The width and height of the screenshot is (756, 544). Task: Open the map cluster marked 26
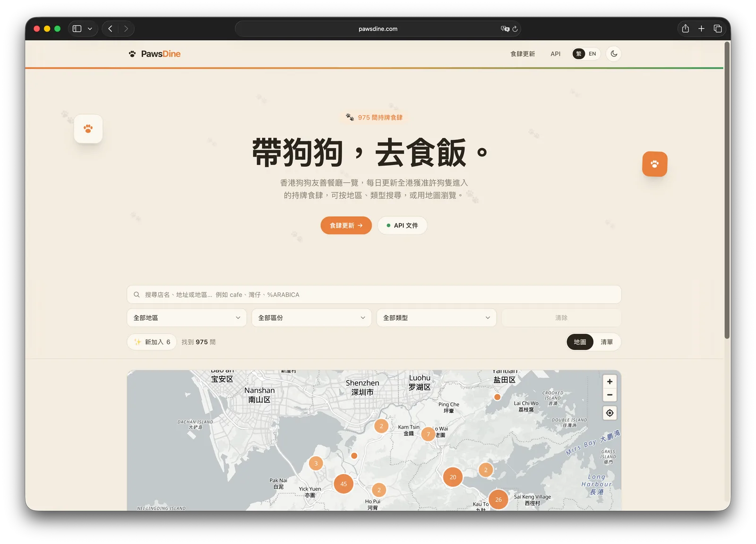498,500
